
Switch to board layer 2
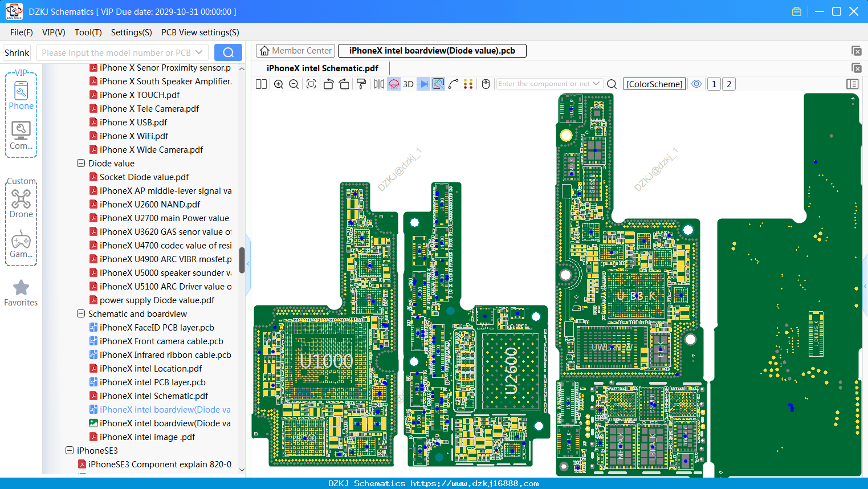coord(729,84)
